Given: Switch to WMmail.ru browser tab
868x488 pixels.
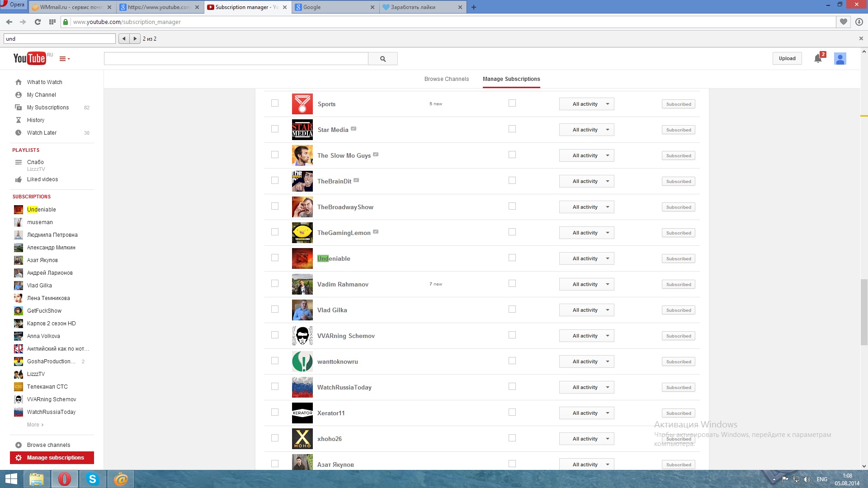Looking at the screenshot, I should tap(71, 7).
